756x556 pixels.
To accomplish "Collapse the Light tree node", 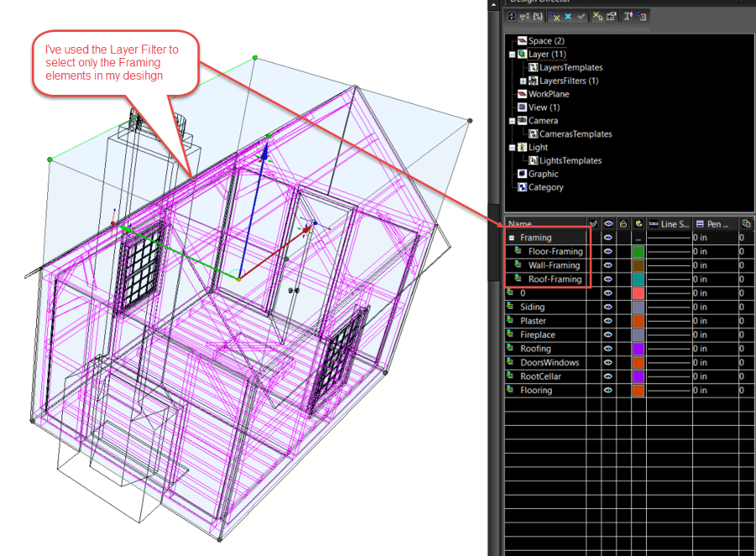I will coord(512,148).
